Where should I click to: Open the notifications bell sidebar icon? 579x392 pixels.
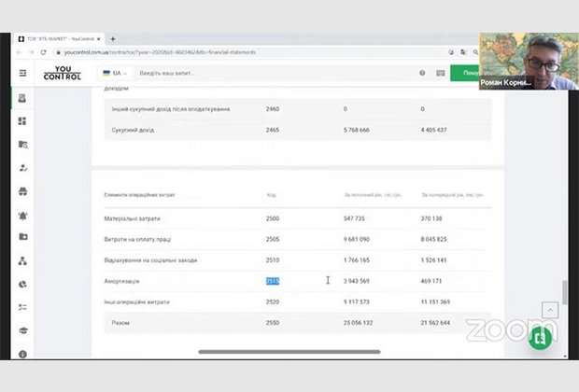(22, 215)
